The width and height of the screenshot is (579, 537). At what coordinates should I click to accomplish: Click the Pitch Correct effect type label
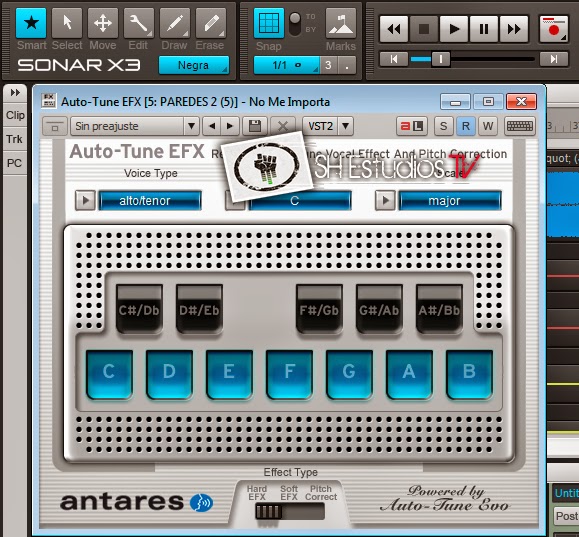[x=321, y=493]
